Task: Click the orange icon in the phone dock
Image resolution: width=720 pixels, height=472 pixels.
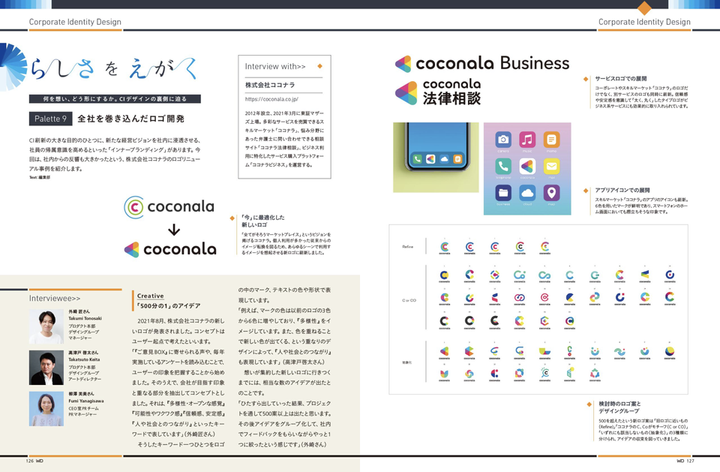Action: point(457,159)
